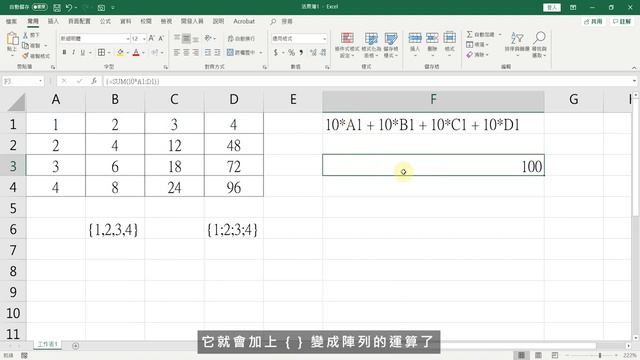Image resolution: width=640 pixels, height=360 pixels.
Task: Click the Decrease Font Size icon
Action: pos(161,38)
